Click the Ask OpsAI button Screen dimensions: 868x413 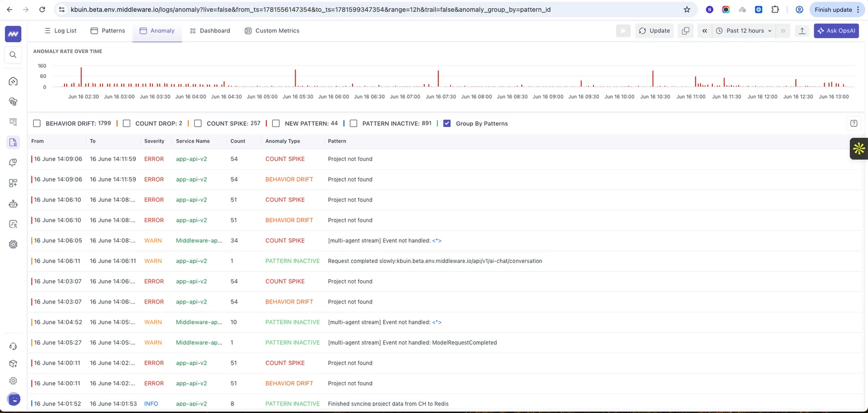point(836,31)
